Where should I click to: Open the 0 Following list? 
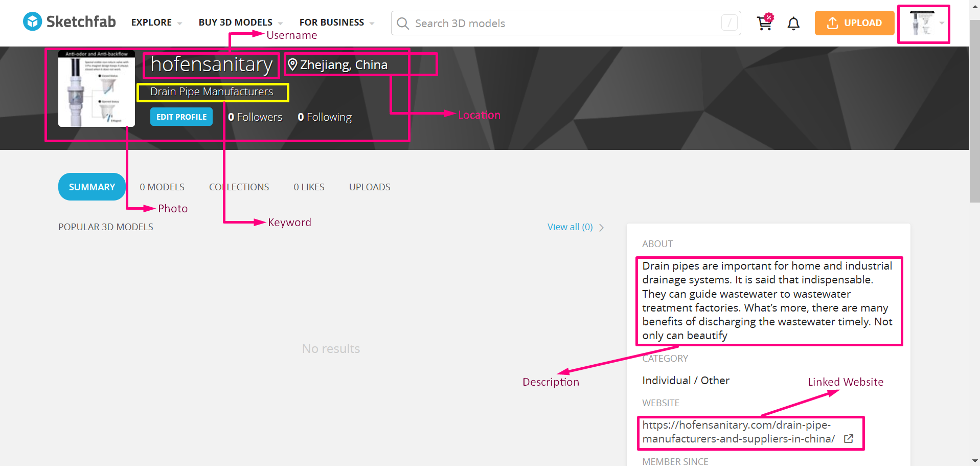point(325,117)
